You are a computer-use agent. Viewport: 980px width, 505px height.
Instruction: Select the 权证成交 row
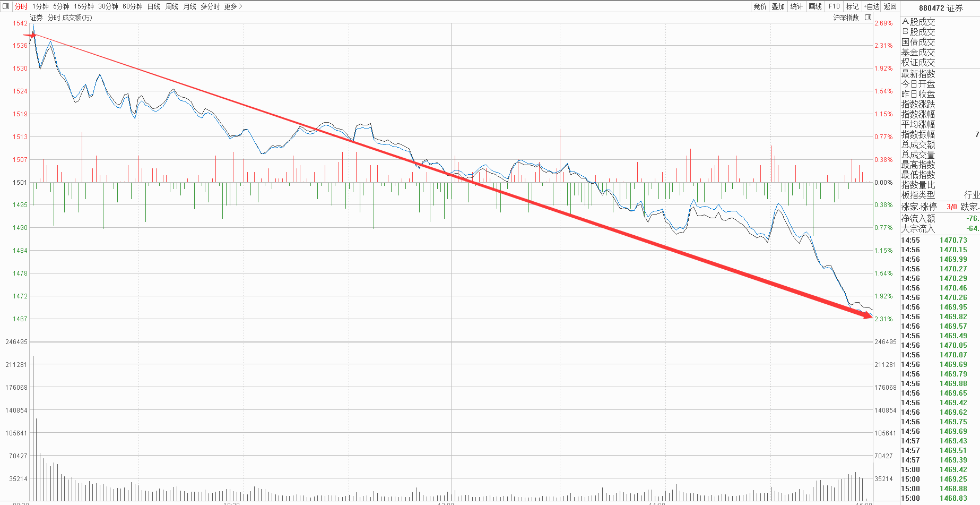coord(918,62)
